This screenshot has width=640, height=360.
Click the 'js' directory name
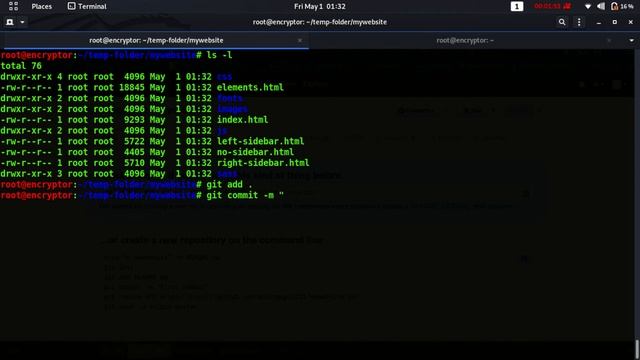coord(222,131)
